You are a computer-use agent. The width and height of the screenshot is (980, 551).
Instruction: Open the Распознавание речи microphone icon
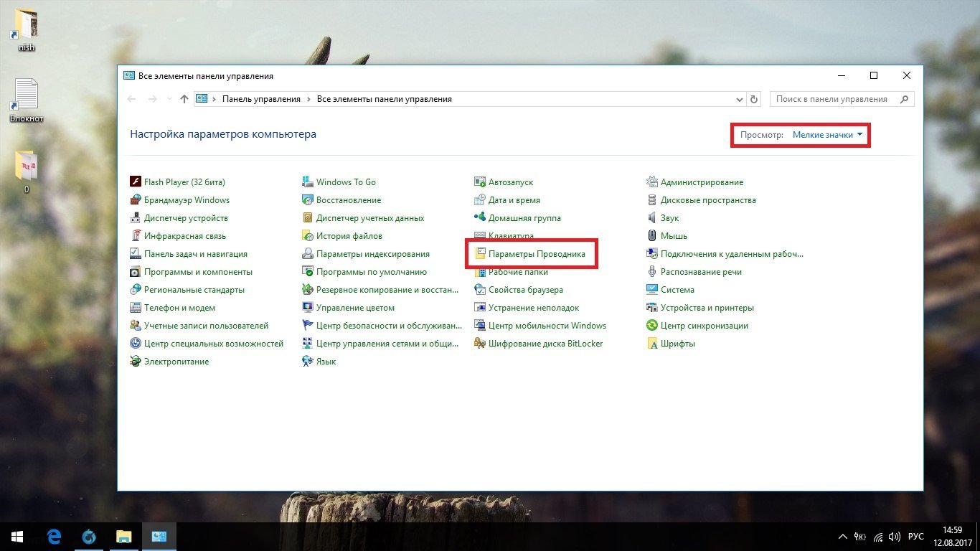pos(652,272)
